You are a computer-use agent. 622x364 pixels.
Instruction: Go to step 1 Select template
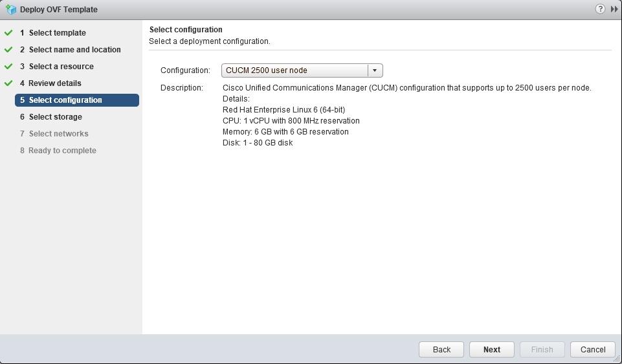[x=53, y=33]
